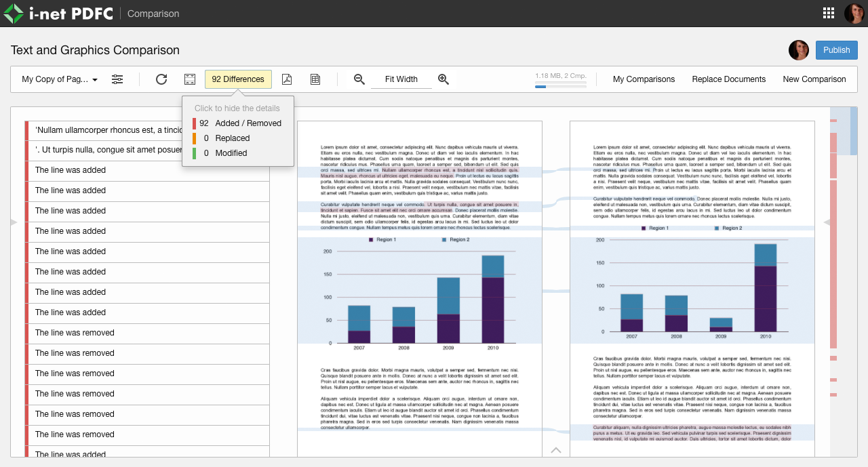This screenshot has width=868, height=467.
Task: Open the Fit Width zoom selector
Action: coord(401,79)
